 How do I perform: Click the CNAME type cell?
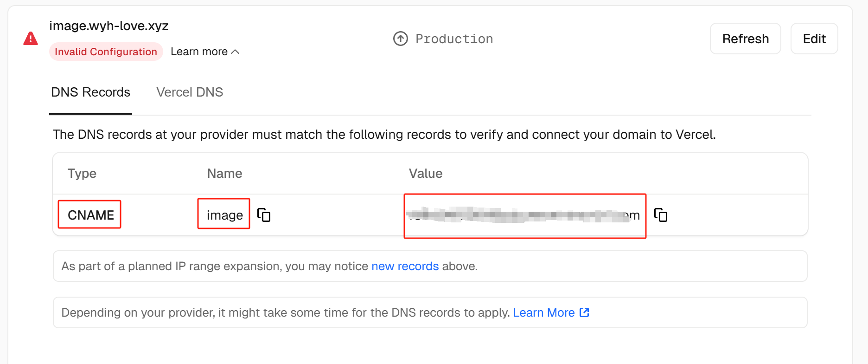pos(91,215)
